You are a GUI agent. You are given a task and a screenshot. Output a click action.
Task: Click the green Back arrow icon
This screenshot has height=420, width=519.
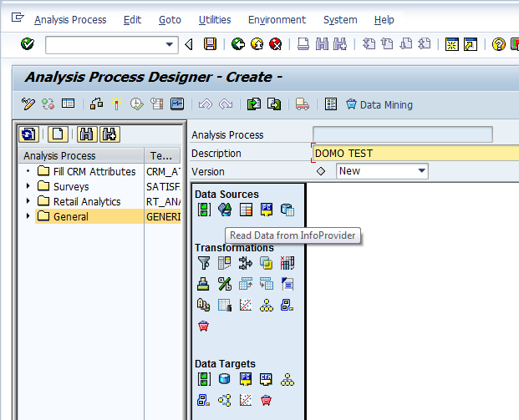click(x=238, y=44)
